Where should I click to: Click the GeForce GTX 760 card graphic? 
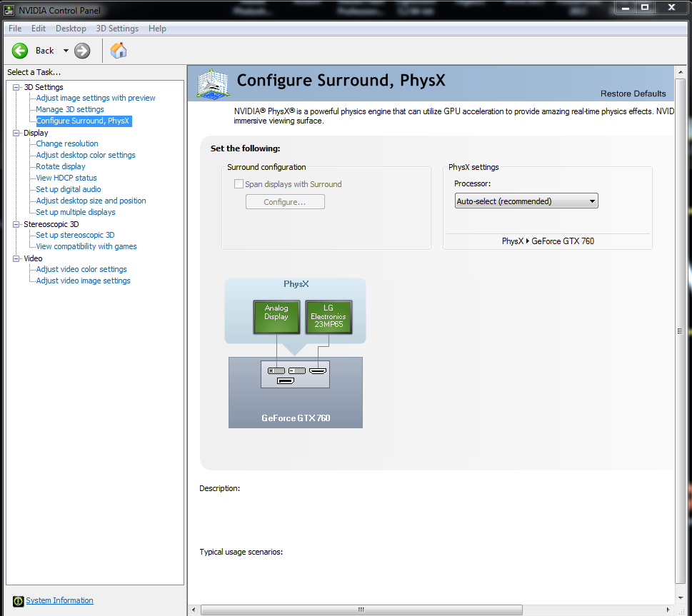pos(295,393)
